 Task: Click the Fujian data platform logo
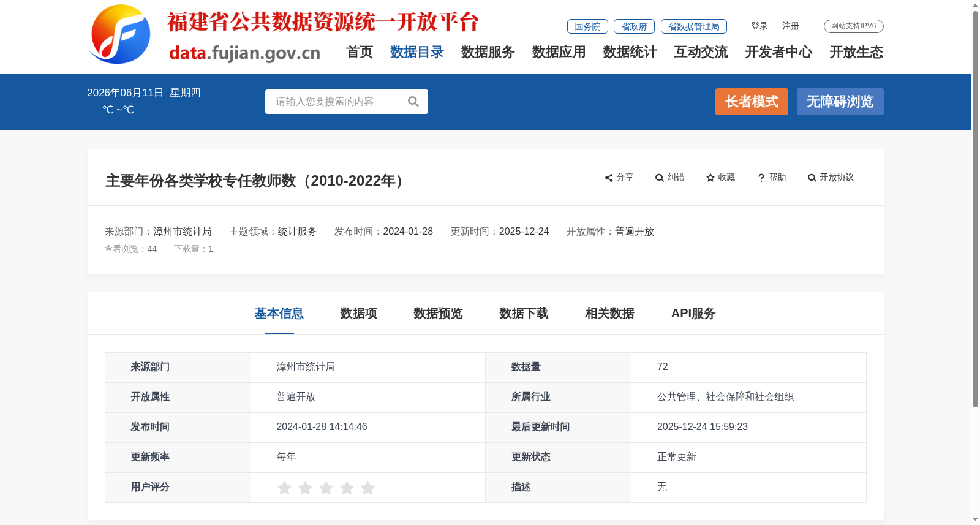point(120,34)
